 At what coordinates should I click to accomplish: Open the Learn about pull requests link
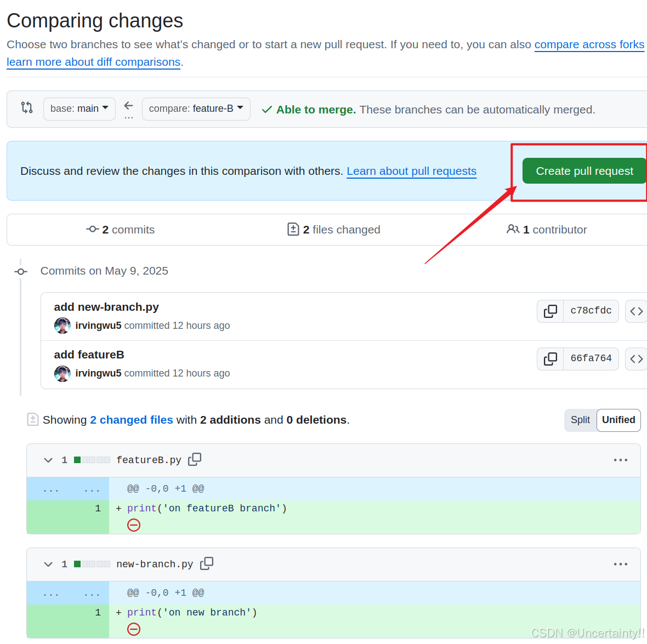(411, 171)
